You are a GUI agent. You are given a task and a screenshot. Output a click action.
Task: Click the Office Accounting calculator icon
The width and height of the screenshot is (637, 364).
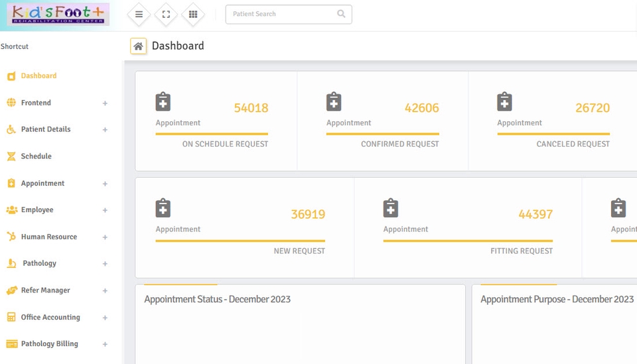tap(11, 317)
